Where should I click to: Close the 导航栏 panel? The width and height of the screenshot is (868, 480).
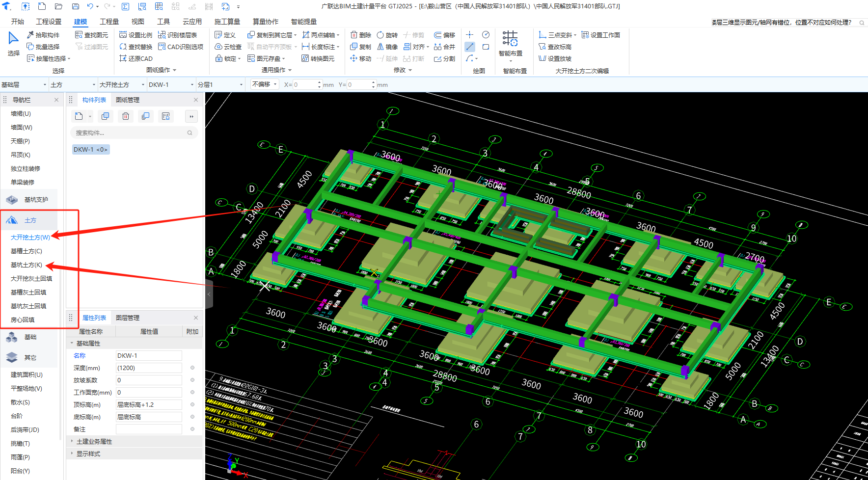coord(56,100)
